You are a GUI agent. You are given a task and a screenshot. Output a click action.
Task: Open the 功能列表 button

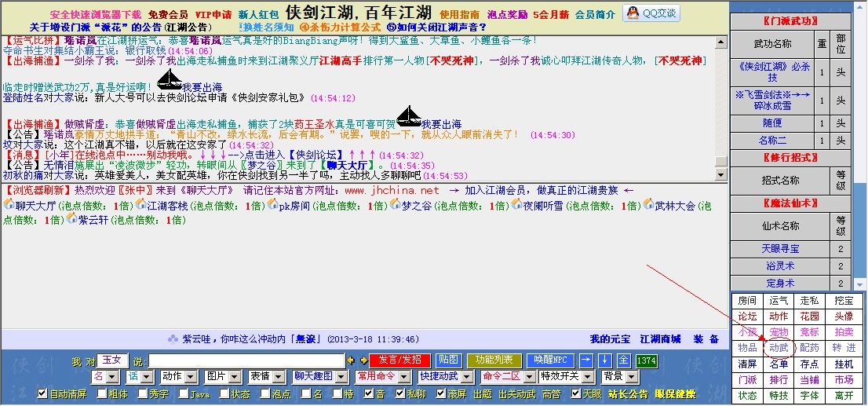(x=494, y=360)
